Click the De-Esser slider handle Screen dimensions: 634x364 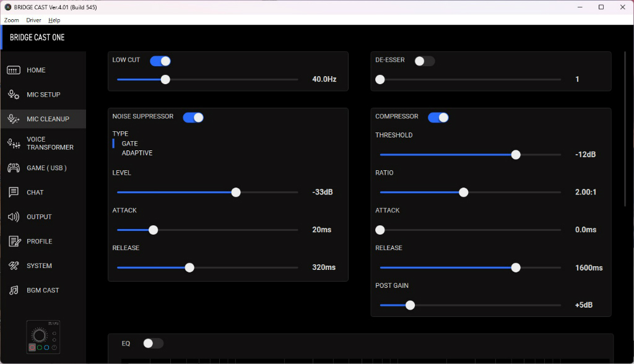(380, 80)
